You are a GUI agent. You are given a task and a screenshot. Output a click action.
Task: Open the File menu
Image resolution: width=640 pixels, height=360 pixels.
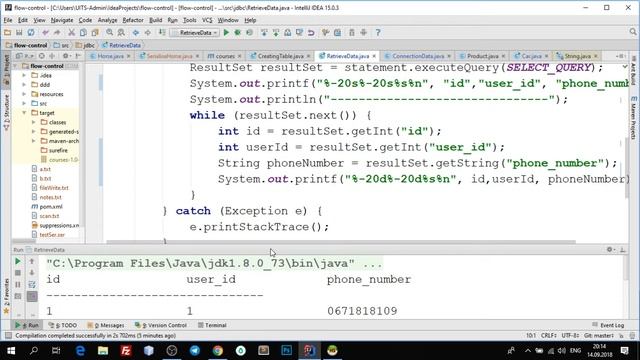click(8, 20)
